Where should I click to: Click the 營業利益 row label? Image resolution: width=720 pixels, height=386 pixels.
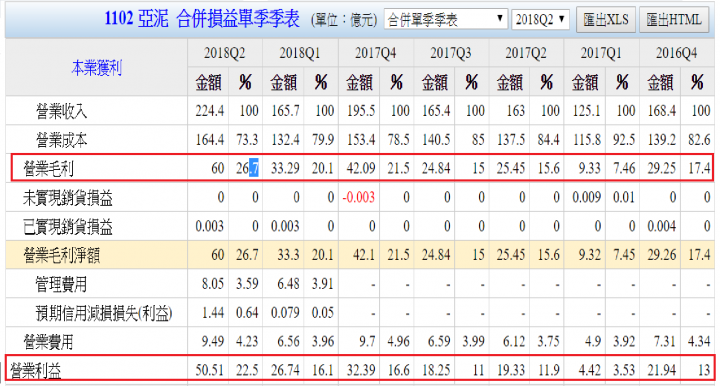pos(35,370)
